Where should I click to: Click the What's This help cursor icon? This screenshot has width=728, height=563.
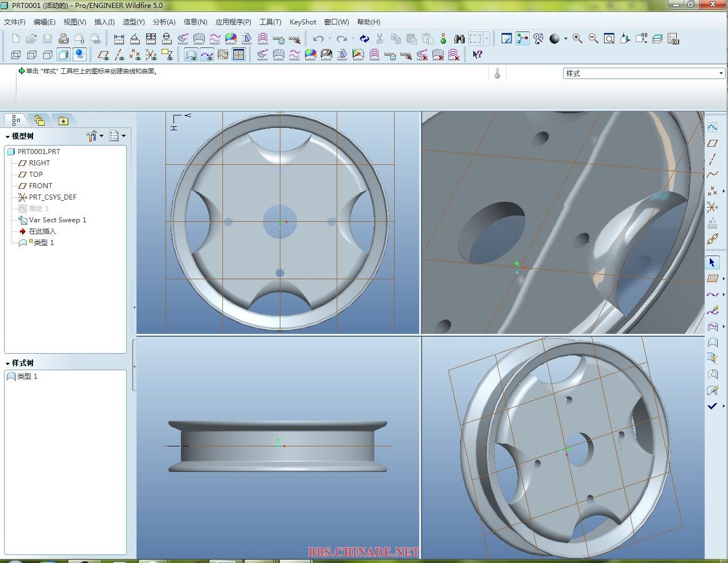(477, 55)
